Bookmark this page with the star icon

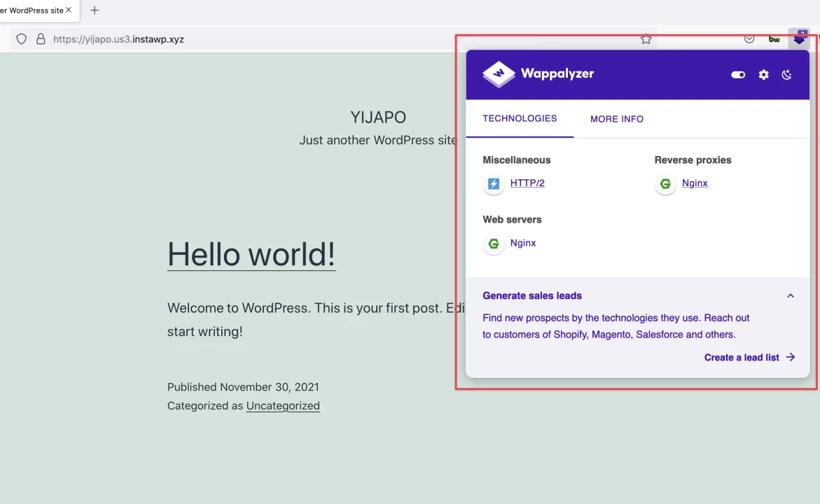point(646,39)
